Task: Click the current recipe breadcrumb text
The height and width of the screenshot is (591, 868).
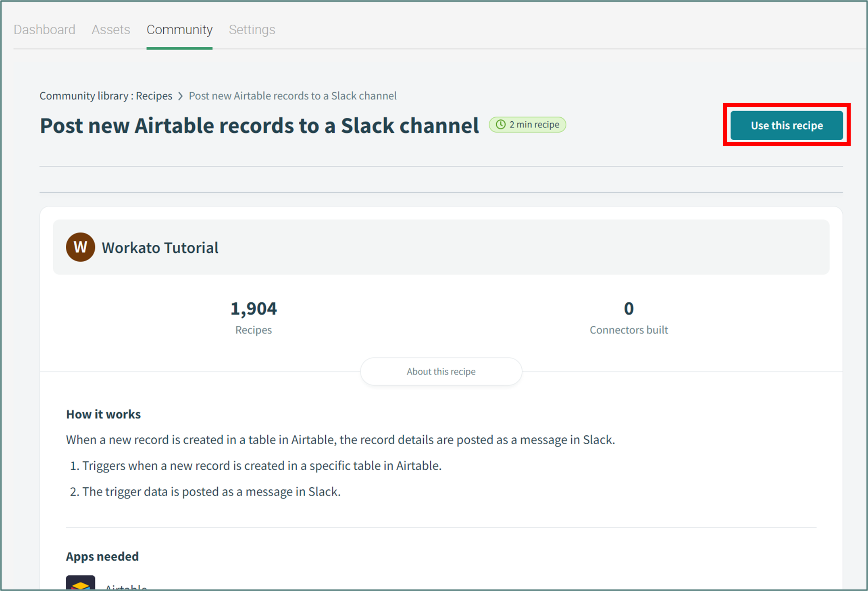Action: [x=293, y=96]
